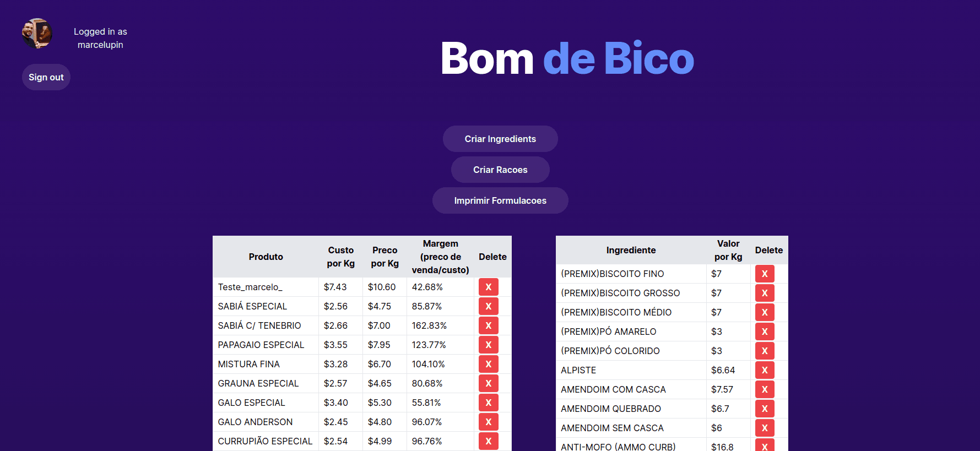Delete the (PREMIX)BISCOITO MÉDIO ingredient

764,312
